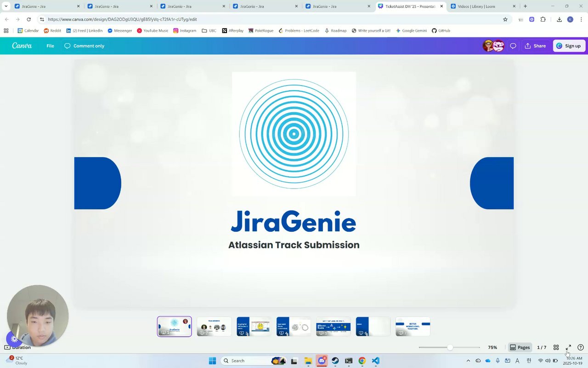
Task: Adjust the zoom slider handle
Action: point(450,347)
